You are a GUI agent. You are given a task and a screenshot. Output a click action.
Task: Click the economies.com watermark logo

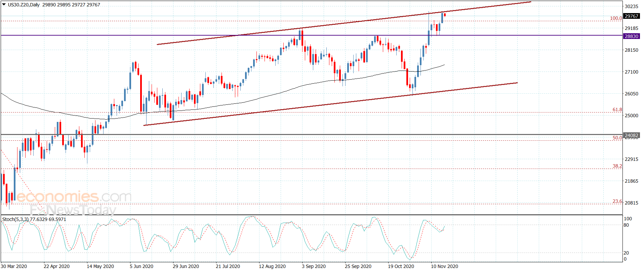74,197
